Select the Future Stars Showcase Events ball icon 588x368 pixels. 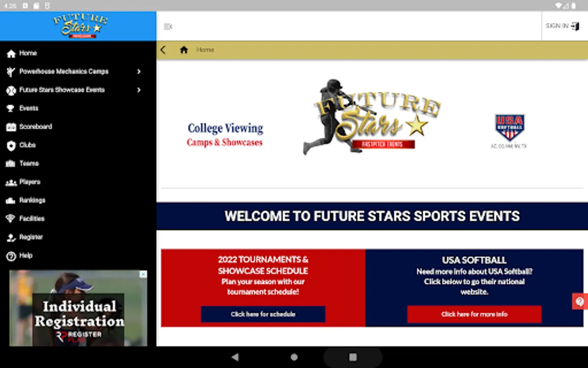point(11,90)
